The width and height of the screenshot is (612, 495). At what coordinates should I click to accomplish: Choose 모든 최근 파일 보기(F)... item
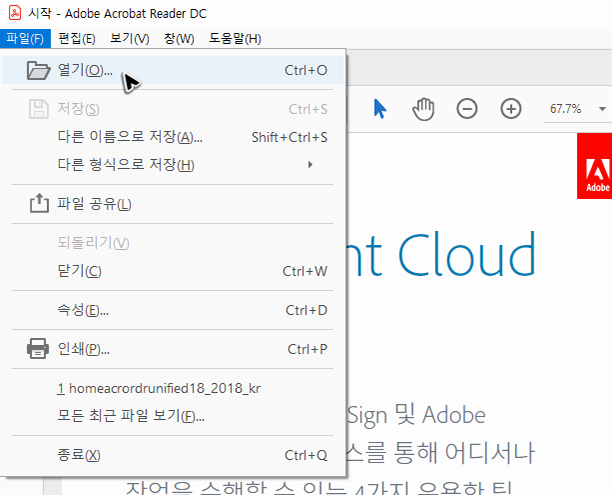point(173,416)
